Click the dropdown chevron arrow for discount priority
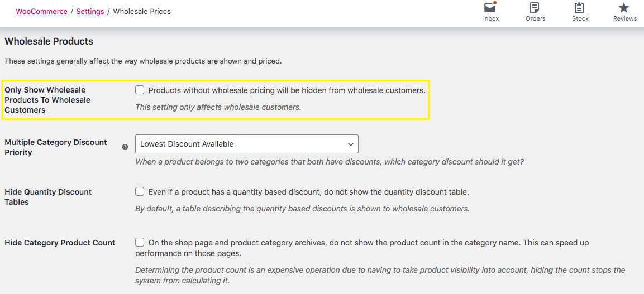The width and height of the screenshot is (644, 294). pyautogui.click(x=351, y=144)
